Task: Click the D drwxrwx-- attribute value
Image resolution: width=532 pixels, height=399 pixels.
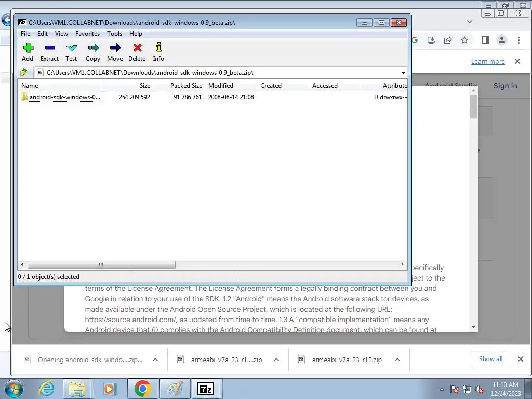Action: [390, 97]
